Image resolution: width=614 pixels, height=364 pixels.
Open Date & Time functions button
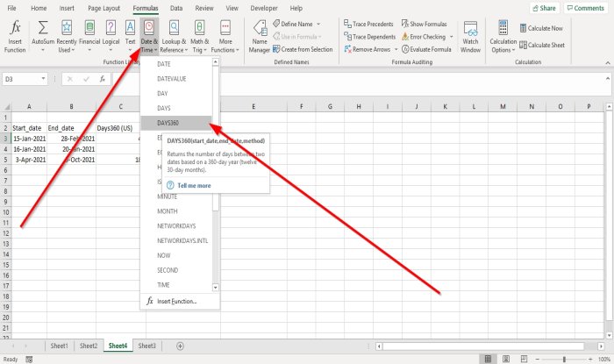coord(149,37)
